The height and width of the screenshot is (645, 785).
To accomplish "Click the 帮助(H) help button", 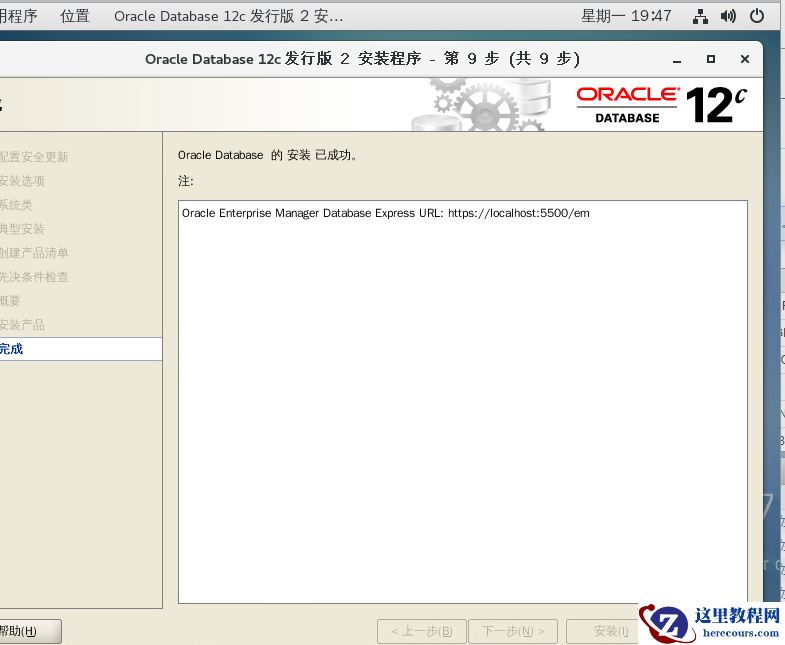I will coord(30,631).
